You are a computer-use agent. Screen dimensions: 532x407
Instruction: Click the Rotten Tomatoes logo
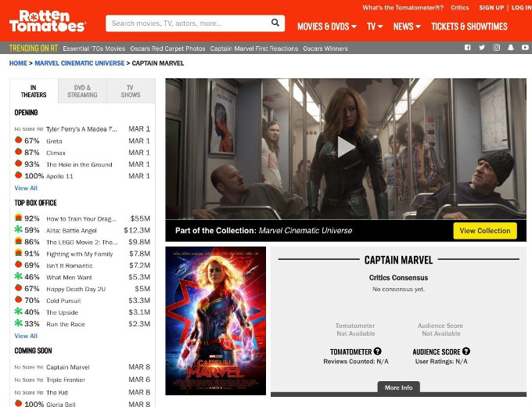click(x=47, y=21)
